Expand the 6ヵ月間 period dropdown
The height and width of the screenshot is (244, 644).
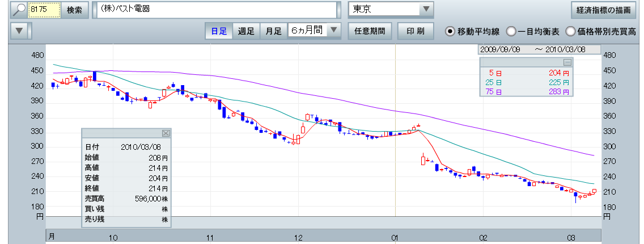[x=334, y=31]
